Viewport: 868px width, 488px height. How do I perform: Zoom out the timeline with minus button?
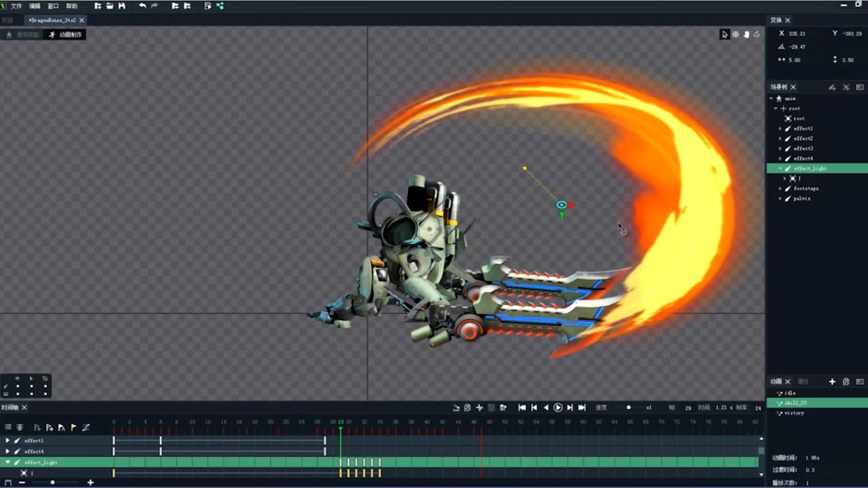pyautogui.click(x=22, y=483)
